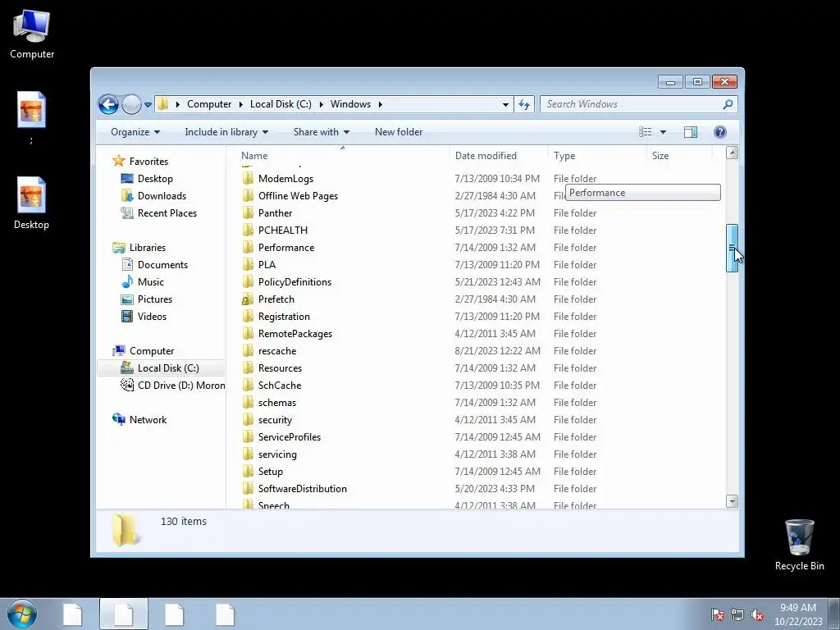This screenshot has width=840, height=630.
Task: Select Computer in navigation pane
Action: pyautogui.click(x=152, y=351)
